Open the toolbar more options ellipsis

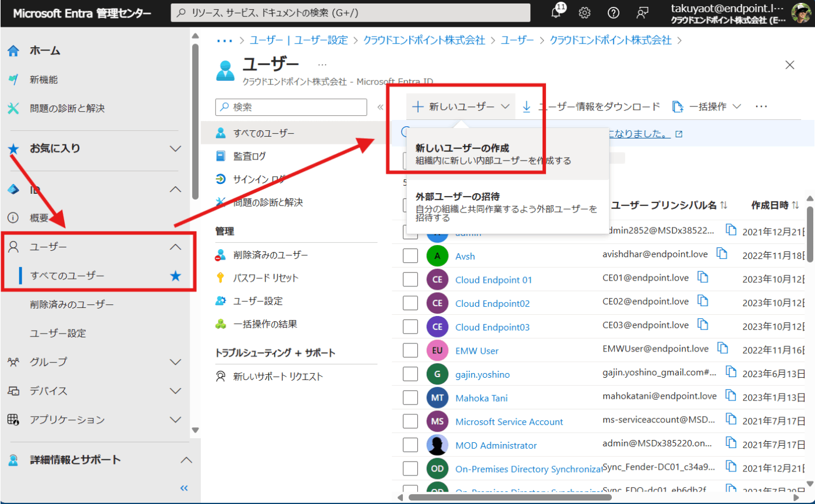click(x=761, y=107)
